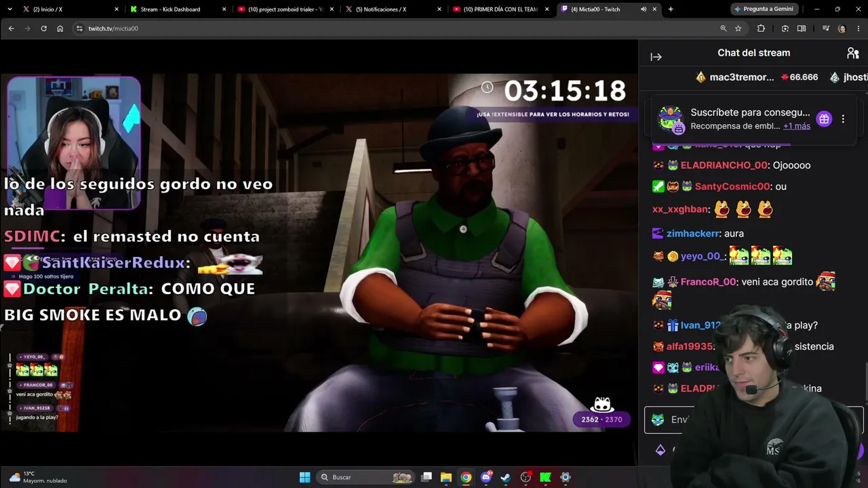Mute the Twitch tab via its speaker icon

[x=643, y=9]
